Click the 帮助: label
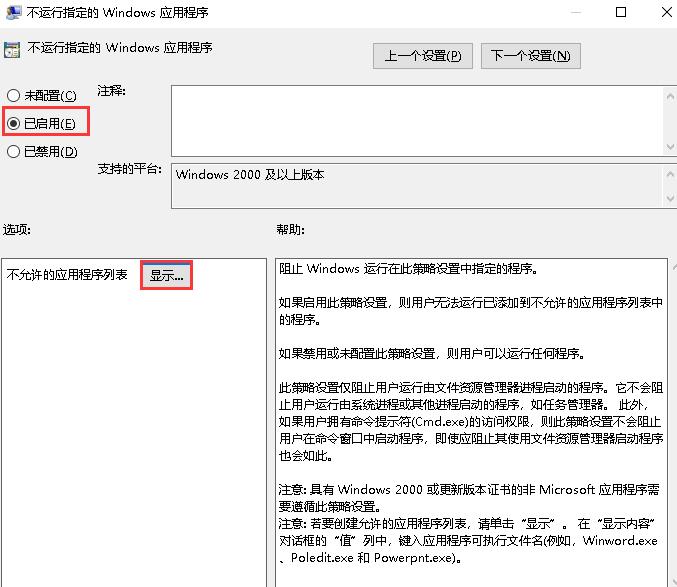The width and height of the screenshot is (677, 587). (291, 229)
